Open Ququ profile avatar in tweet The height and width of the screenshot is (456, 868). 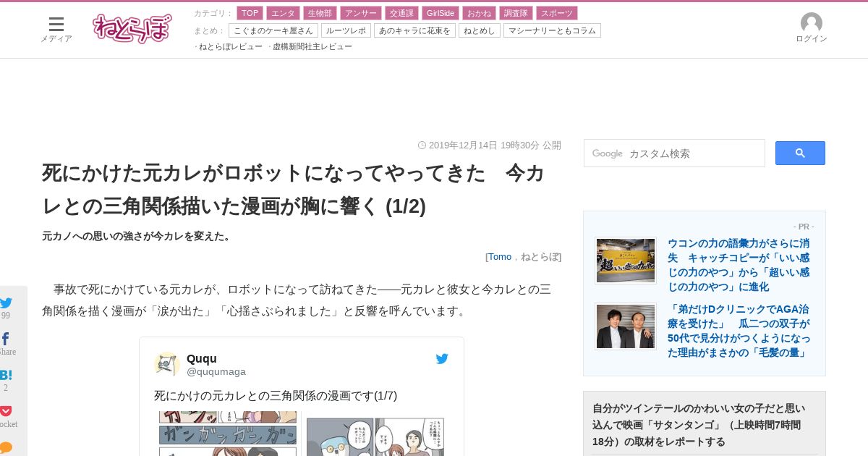pyautogui.click(x=167, y=364)
